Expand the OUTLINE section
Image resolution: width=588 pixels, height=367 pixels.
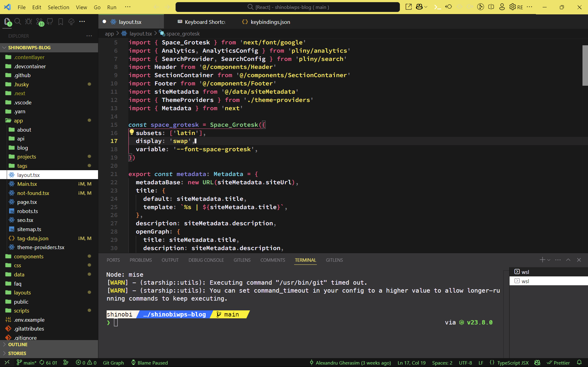(x=17, y=344)
